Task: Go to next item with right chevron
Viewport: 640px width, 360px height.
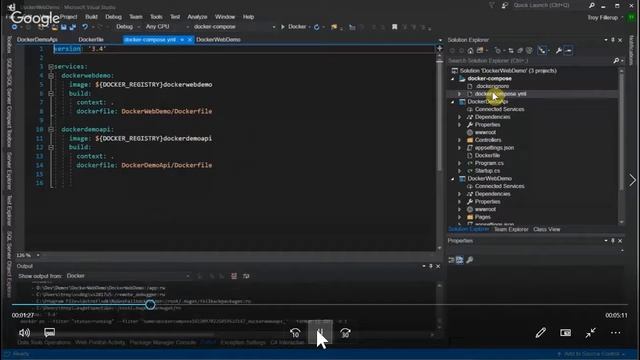Action: pos(632,180)
